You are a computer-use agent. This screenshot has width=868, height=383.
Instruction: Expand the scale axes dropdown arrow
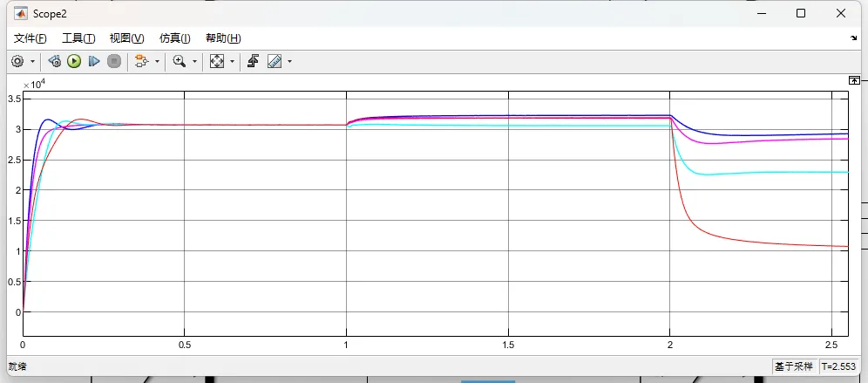point(232,61)
